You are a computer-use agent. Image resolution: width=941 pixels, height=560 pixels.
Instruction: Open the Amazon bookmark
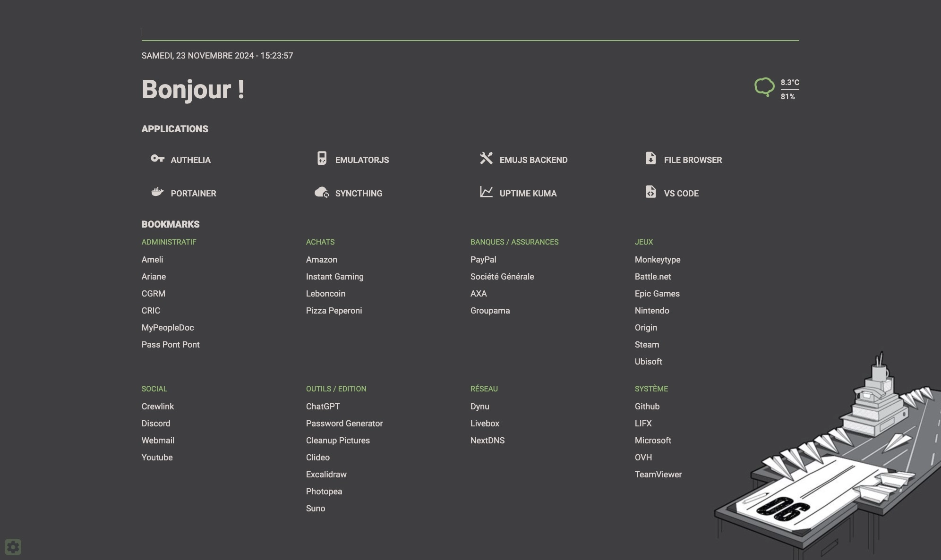(x=322, y=260)
